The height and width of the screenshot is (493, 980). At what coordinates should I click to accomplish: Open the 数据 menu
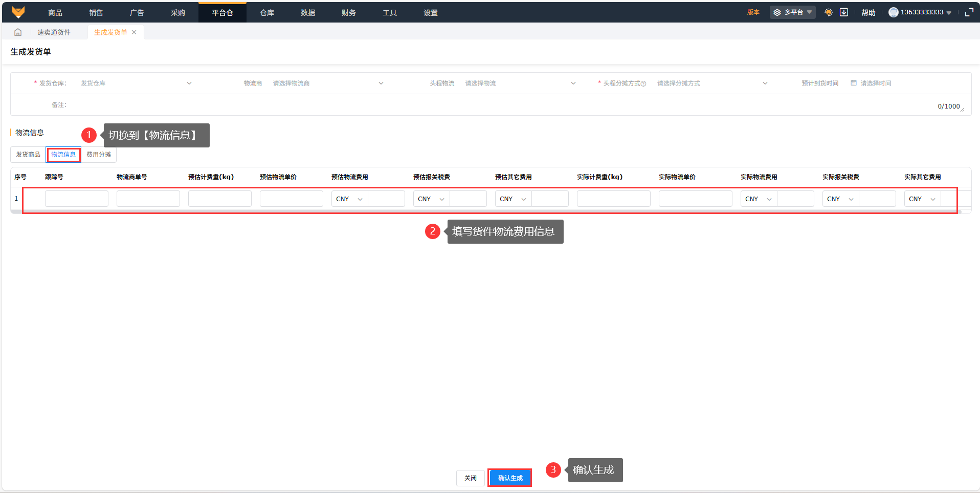coord(308,12)
